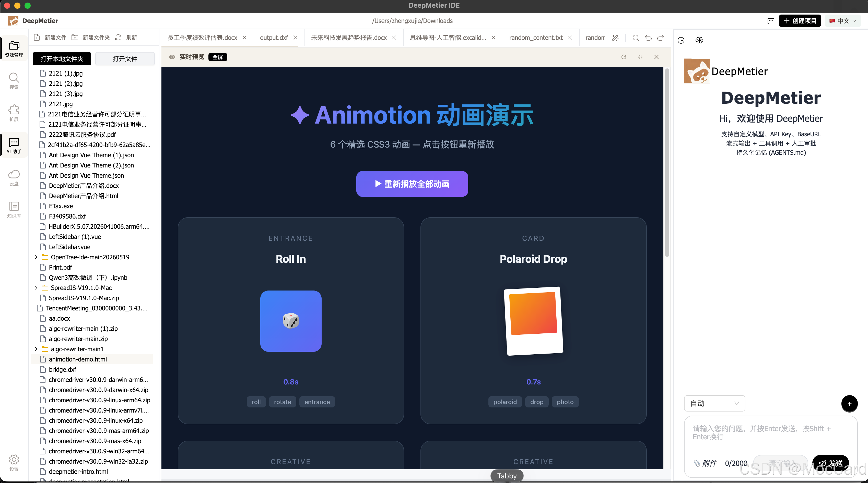Image resolution: width=868 pixels, height=483 pixels.
Task: Open the 自动 mode dropdown
Action: tap(714, 403)
